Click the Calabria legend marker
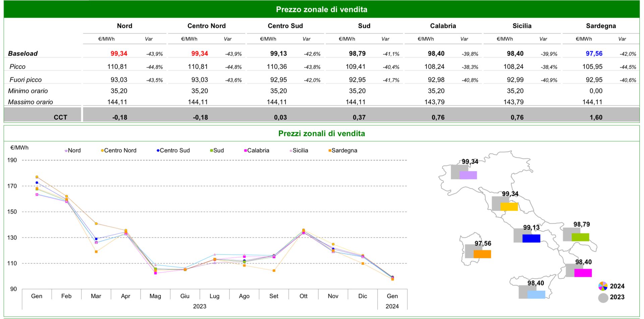 pyautogui.click(x=246, y=151)
